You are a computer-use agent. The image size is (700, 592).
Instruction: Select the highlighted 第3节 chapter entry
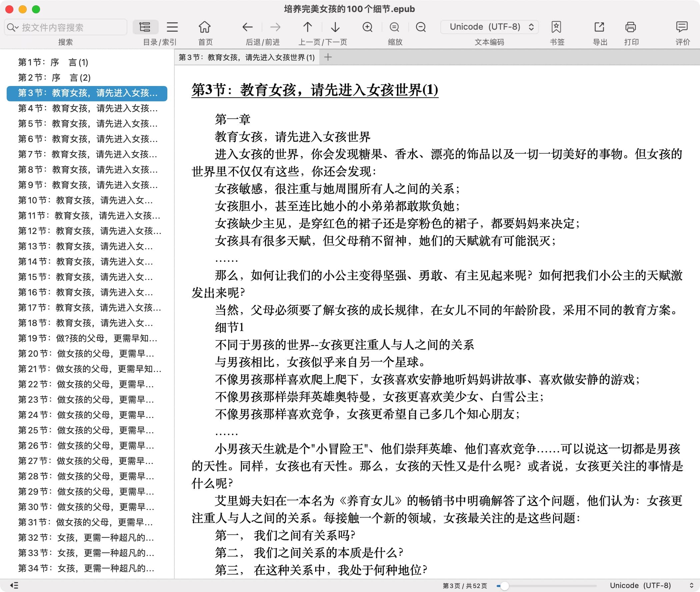tap(87, 93)
